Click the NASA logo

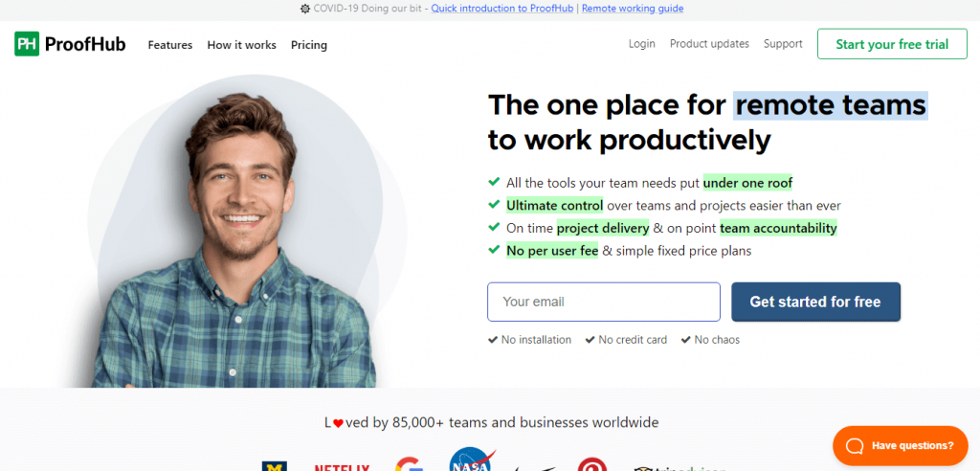pos(472,461)
